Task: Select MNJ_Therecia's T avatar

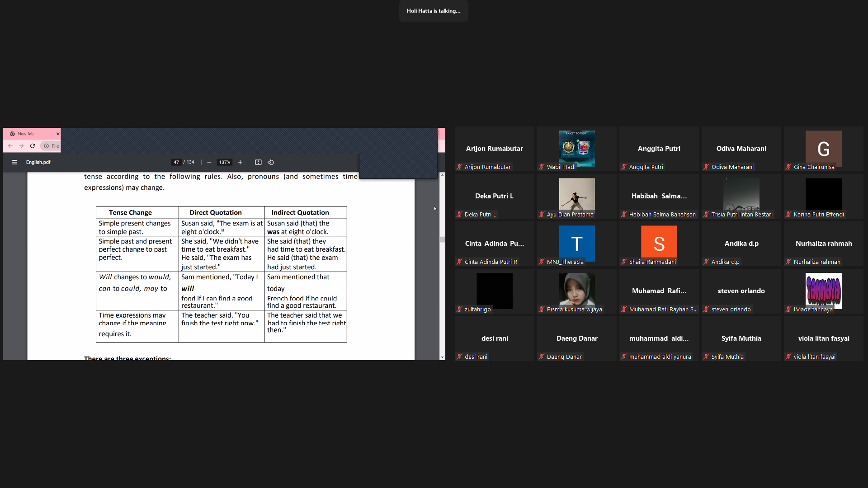Action: click(x=577, y=244)
